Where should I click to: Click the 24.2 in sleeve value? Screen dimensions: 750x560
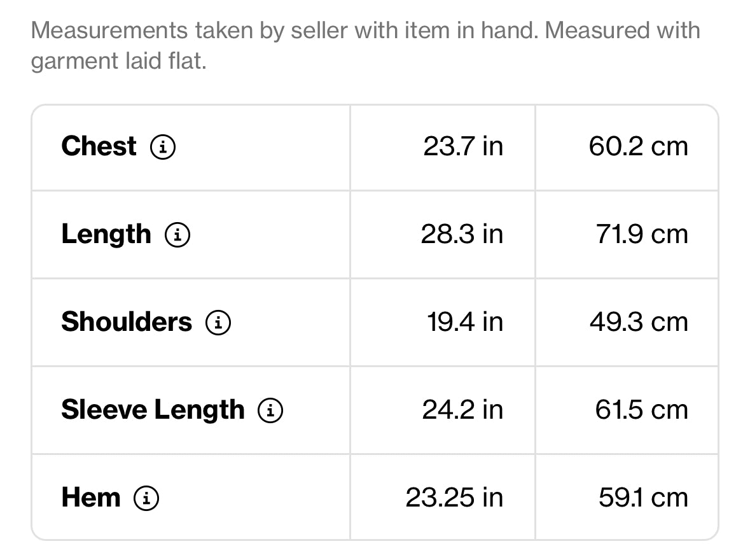[462, 410]
